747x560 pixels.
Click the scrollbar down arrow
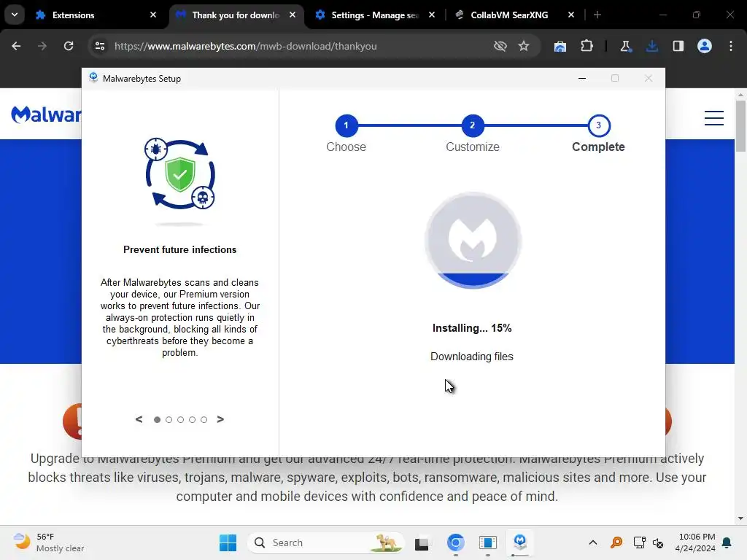740,518
